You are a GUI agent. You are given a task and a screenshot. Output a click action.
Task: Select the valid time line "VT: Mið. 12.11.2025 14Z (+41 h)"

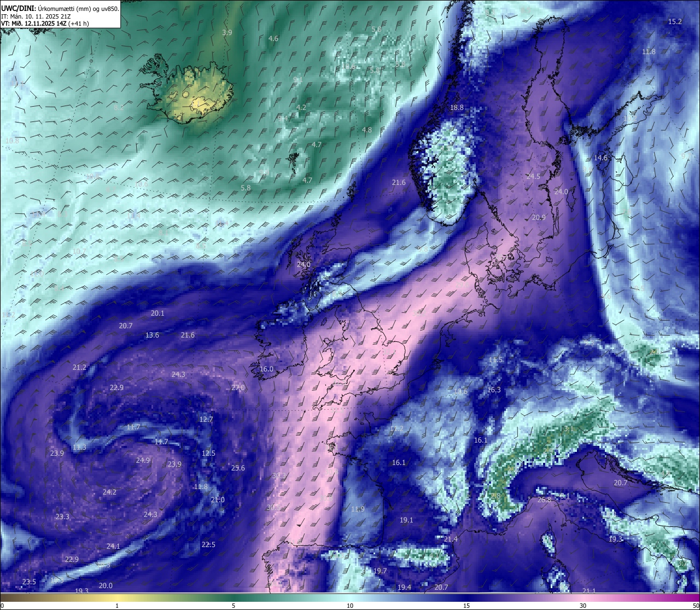coord(45,24)
